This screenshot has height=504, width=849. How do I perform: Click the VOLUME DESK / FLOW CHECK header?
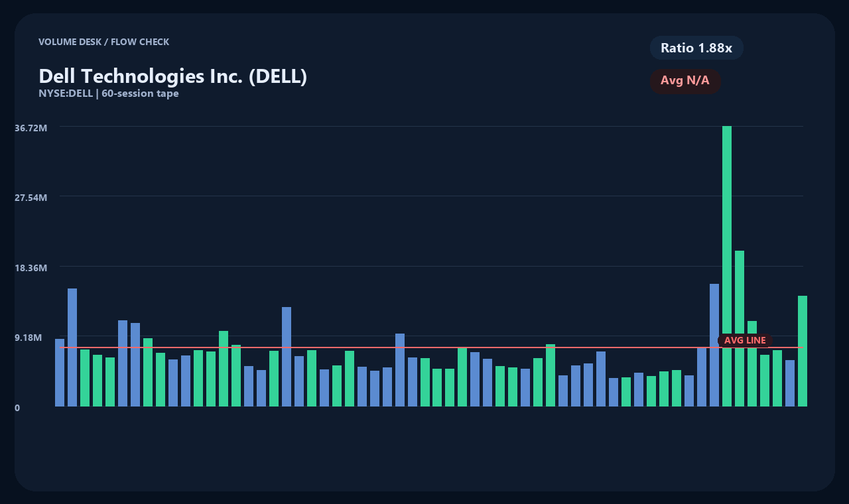point(103,42)
